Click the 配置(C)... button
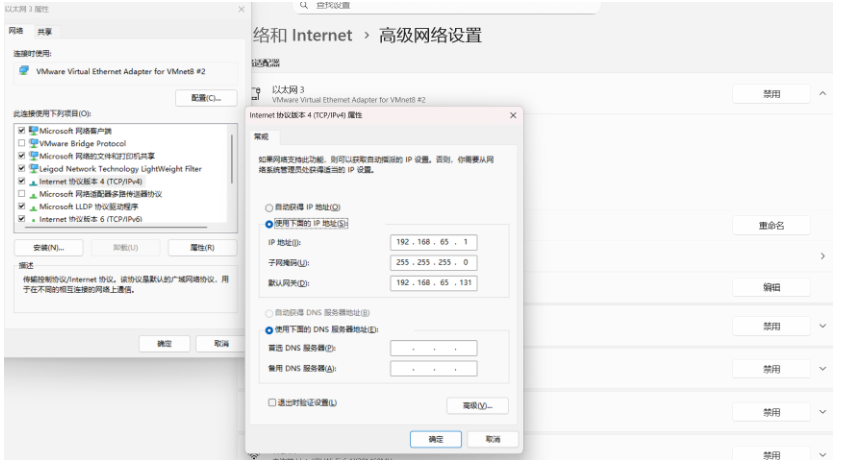This screenshot has width=850, height=476. coord(206,98)
